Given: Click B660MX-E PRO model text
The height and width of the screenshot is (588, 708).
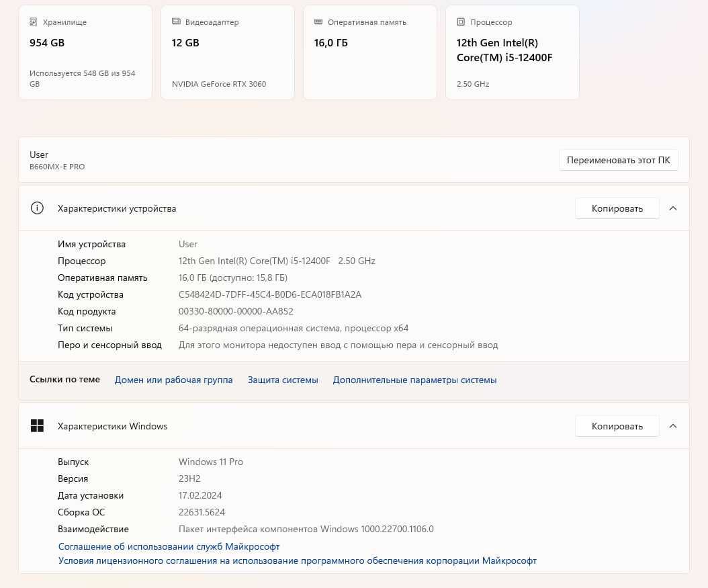Looking at the screenshot, I should tap(57, 167).
